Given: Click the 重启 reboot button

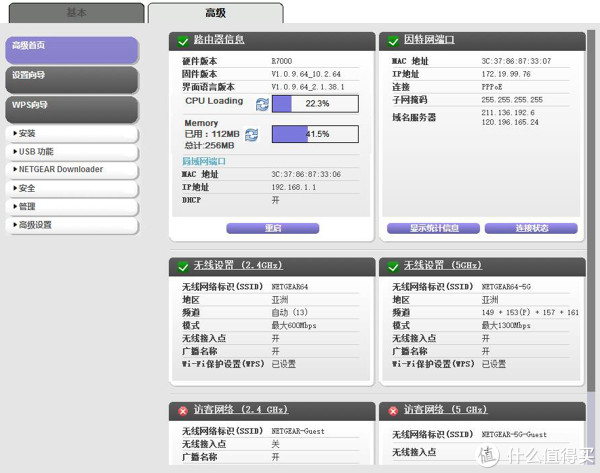Looking at the screenshot, I should tap(273, 228).
